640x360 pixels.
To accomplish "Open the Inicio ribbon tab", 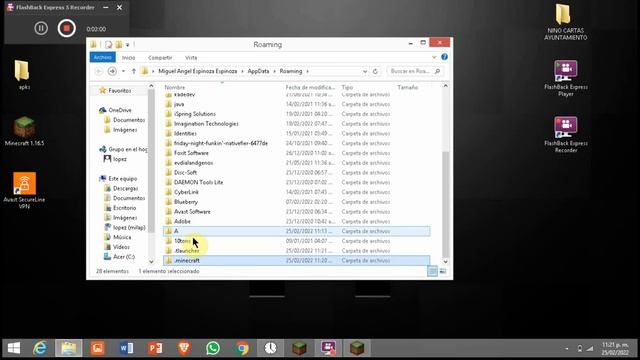I will (129, 58).
